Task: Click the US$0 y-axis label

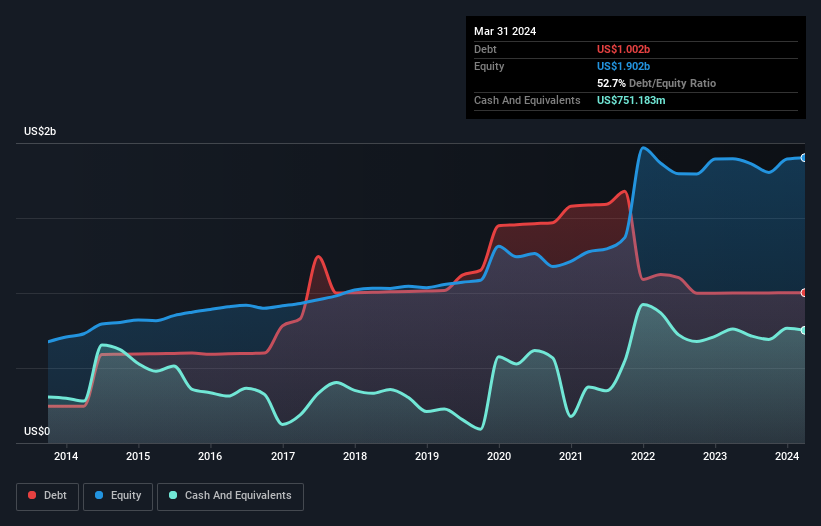Action: coord(37,431)
